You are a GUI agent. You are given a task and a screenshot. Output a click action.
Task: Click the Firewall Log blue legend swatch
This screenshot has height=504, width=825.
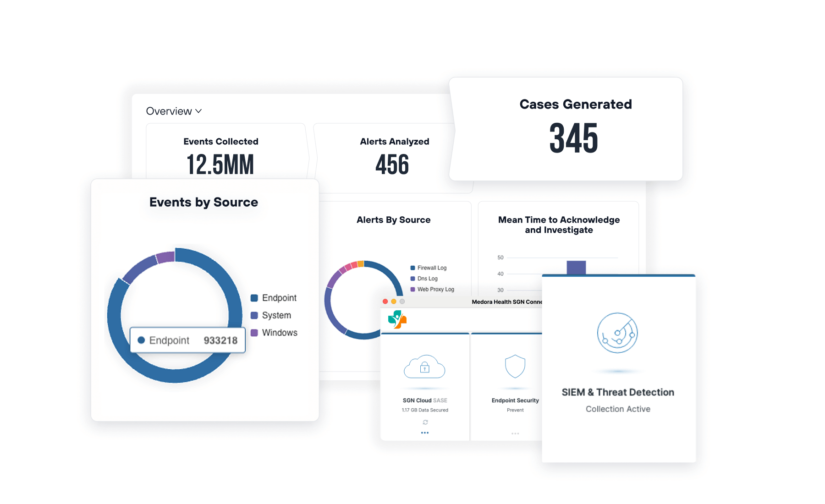pyautogui.click(x=412, y=268)
